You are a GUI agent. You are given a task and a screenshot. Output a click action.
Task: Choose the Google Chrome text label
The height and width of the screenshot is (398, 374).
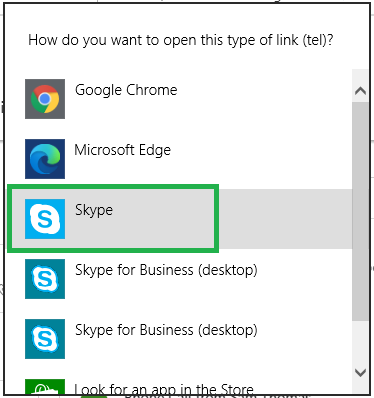[126, 90]
